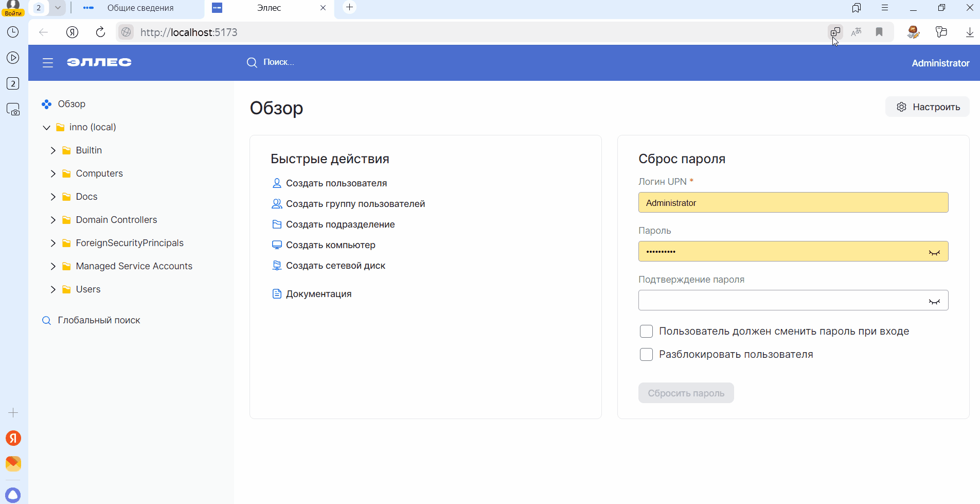Click the "Подтверждение пароля" input field
Screen dimensions: 980x504
[x=782, y=300]
